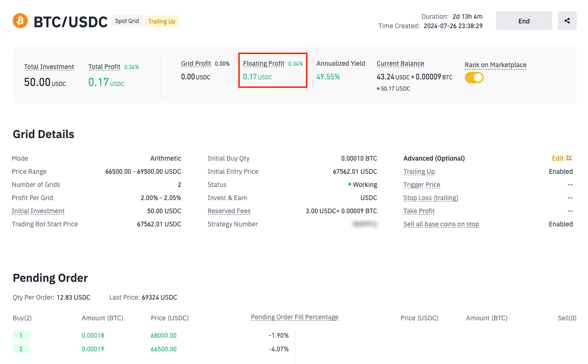Click the Spot Grid label tag
588x364 pixels.
127,21
